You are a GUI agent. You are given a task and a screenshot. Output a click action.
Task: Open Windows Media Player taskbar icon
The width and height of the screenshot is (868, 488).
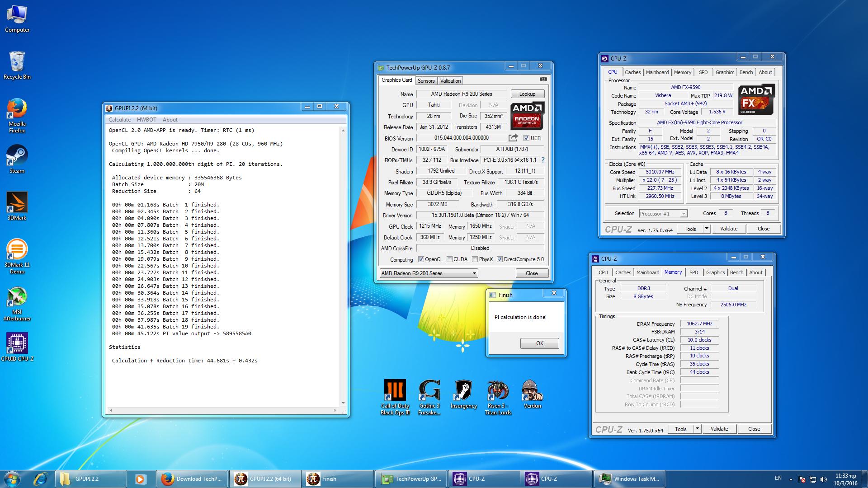141,479
